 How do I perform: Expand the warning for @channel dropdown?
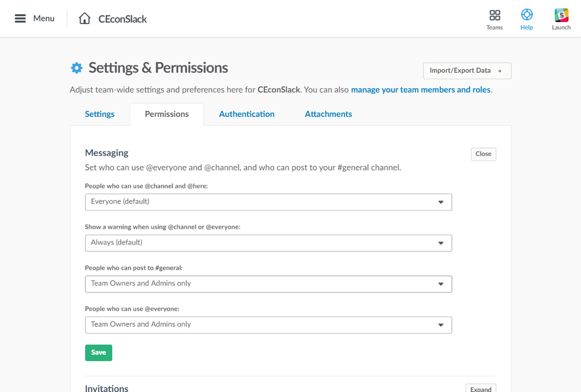point(268,243)
